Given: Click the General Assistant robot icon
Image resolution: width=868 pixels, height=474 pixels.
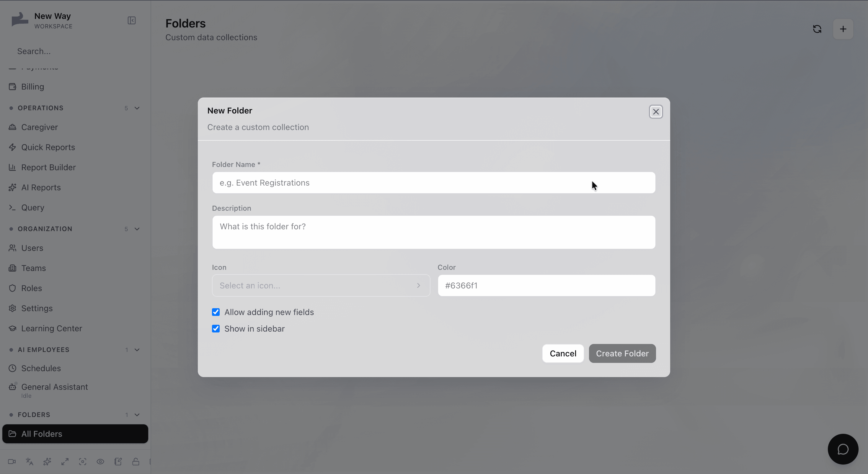Looking at the screenshot, I should [x=12, y=387].
